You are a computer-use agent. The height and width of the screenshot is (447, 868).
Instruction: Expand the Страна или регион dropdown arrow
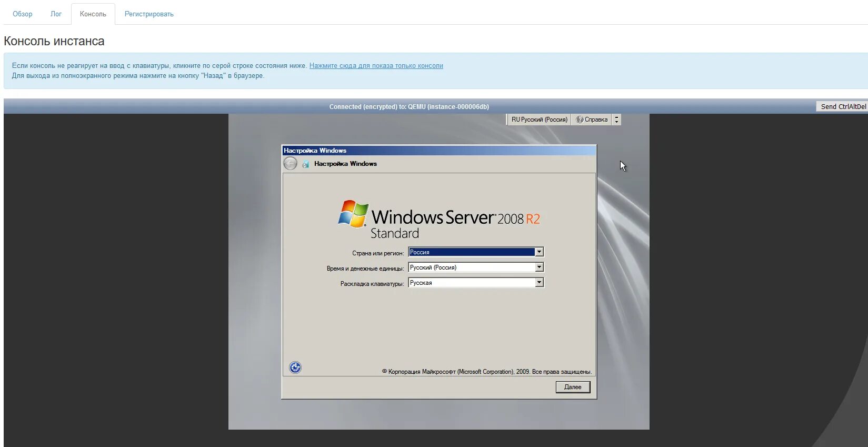[x=539, y=252]
